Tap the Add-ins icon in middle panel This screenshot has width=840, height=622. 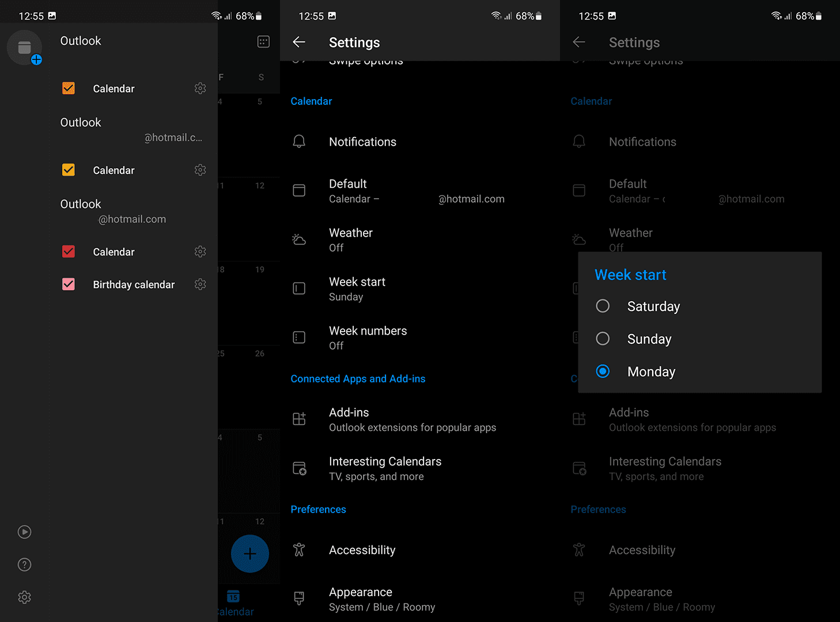pos(299,419)
